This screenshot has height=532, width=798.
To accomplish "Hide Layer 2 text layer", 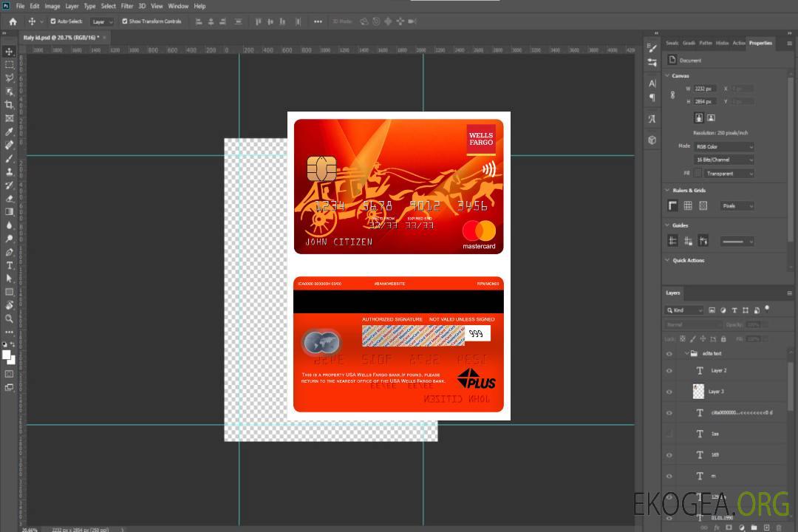I will point(669,371).
